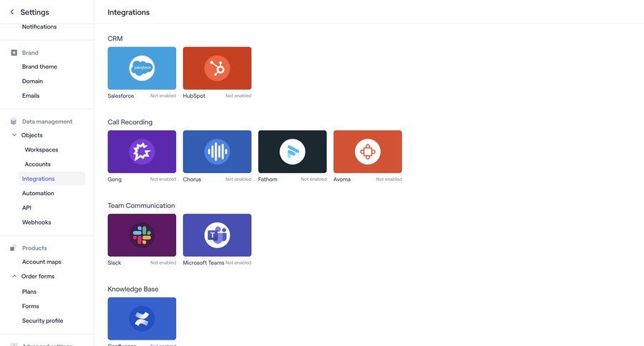The width and height of the screenshot is (644, 346).
Task: Open the Salesforce integration card
Action: [x=142, y=68]
